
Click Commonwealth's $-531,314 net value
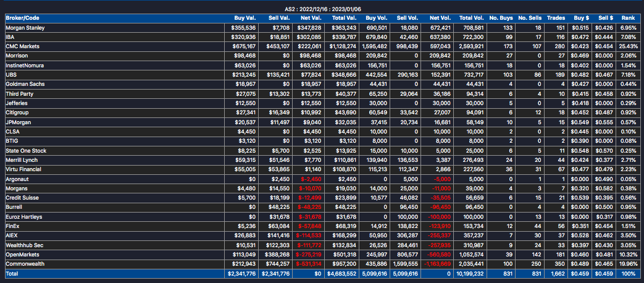pos(310,264)
